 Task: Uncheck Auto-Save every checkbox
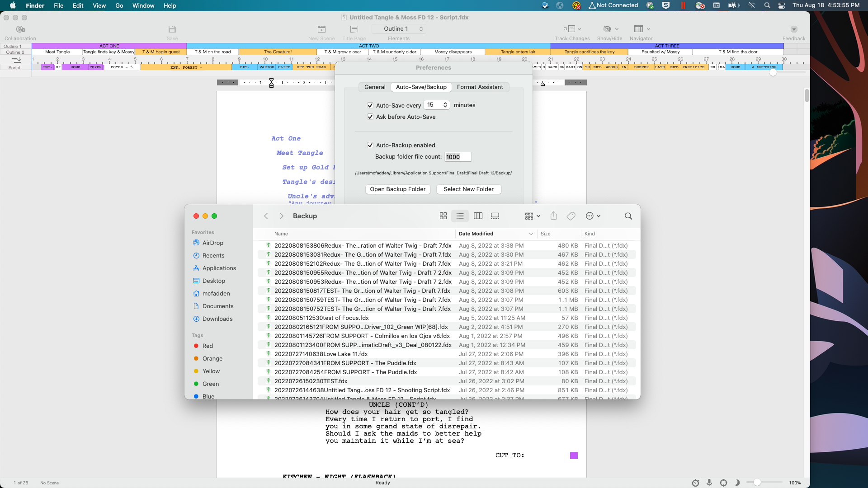(x=370, y=105)
